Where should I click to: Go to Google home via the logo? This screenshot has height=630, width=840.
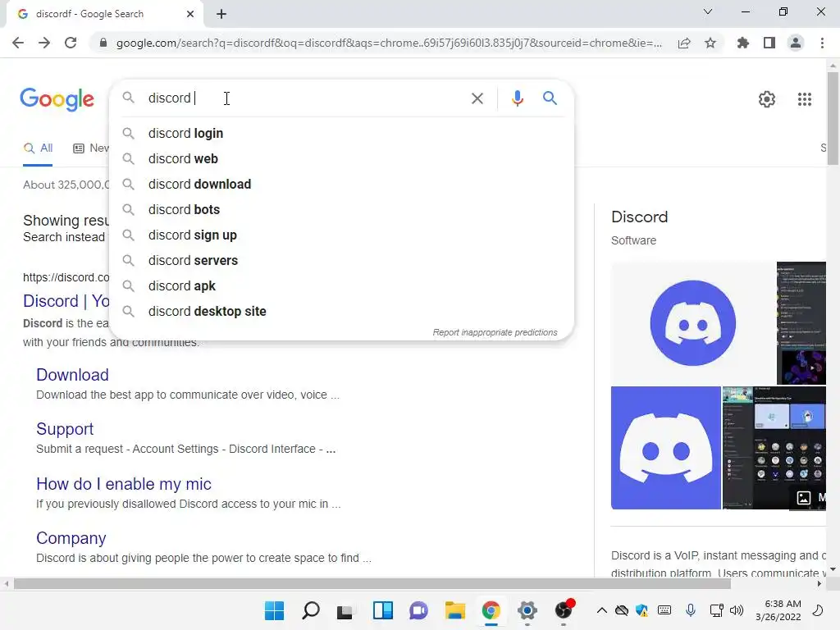click(x=57, y=99)
